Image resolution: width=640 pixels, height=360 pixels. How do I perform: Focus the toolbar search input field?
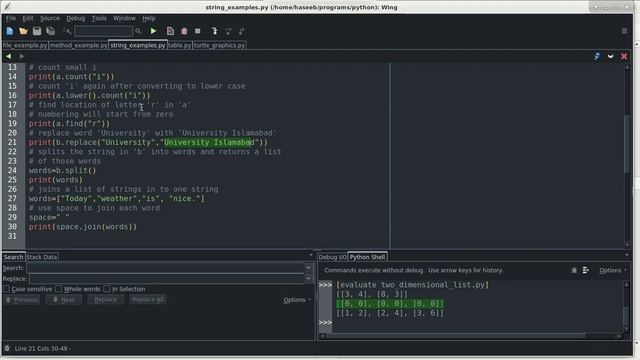(104, 31)
